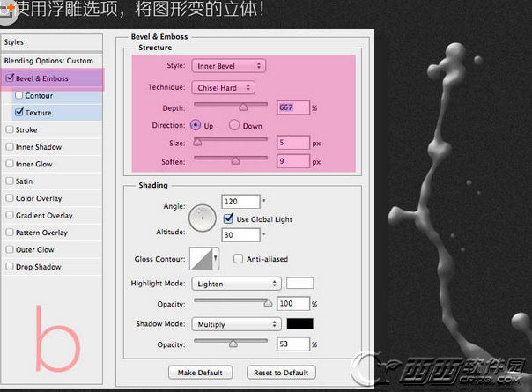Open the Contour sub-settings row

point(57,96)
